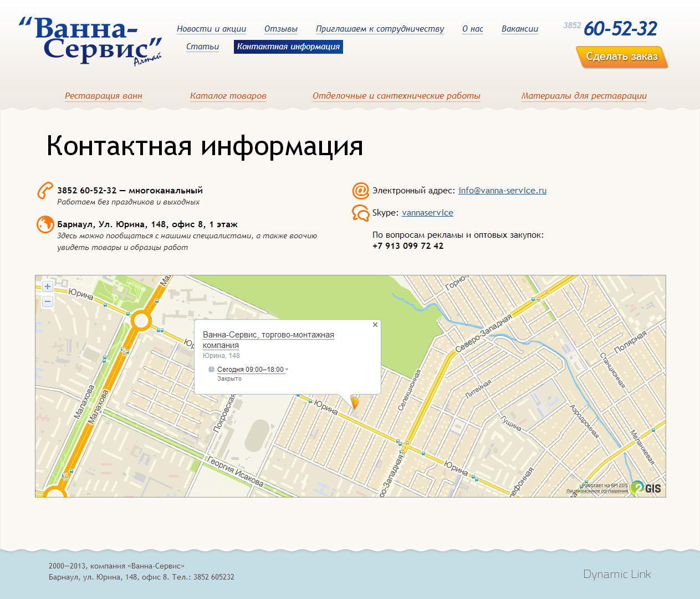Click 3852 60-52-32 — многоканальный text
The image size is (700, 599).
click(130, 191)
